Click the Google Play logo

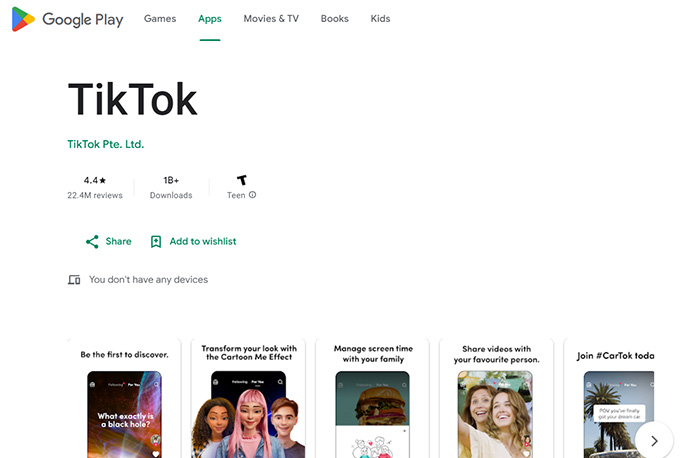[x=67, y=19]
